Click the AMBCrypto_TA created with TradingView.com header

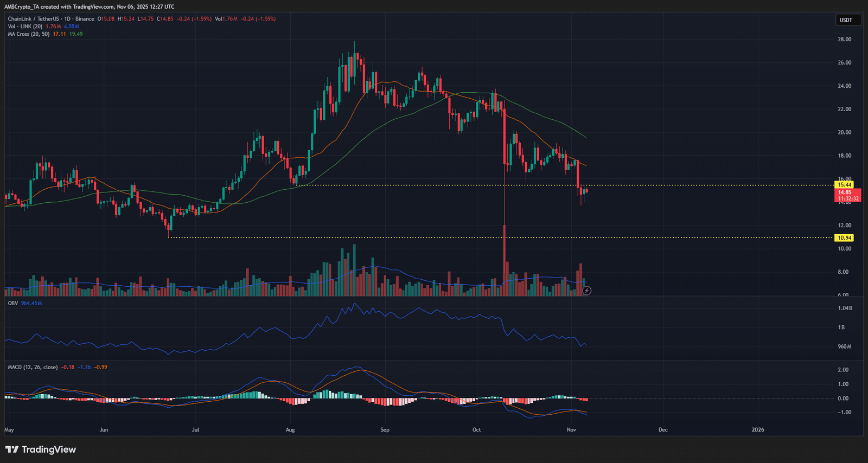(x=90, y=7)
